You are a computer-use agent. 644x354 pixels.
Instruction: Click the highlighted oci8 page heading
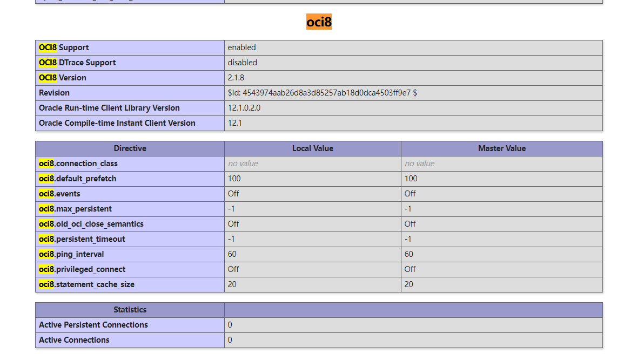point(319,22)
